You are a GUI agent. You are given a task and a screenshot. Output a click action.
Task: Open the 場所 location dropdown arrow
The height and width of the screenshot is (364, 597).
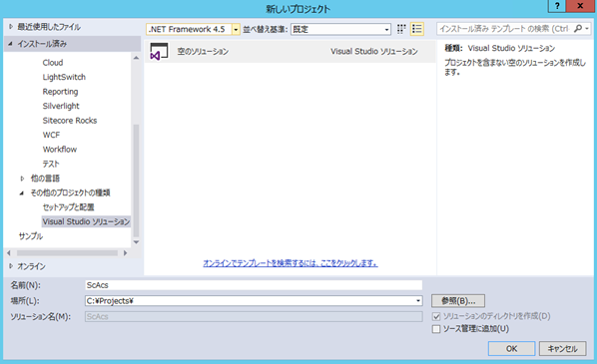coord(418,301)
